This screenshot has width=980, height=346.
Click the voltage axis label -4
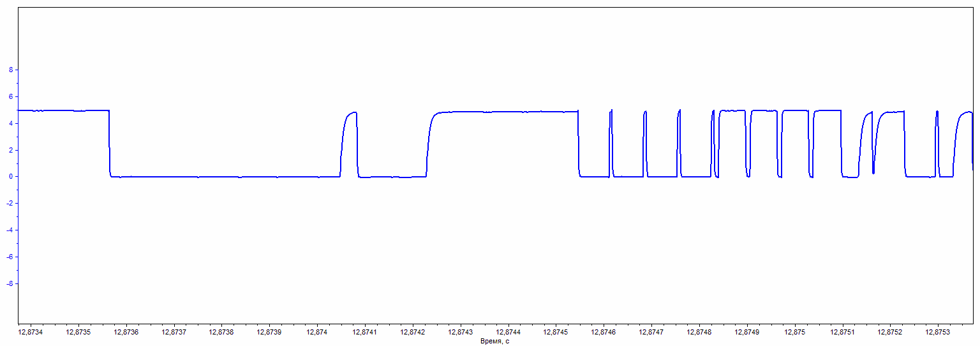10,230
